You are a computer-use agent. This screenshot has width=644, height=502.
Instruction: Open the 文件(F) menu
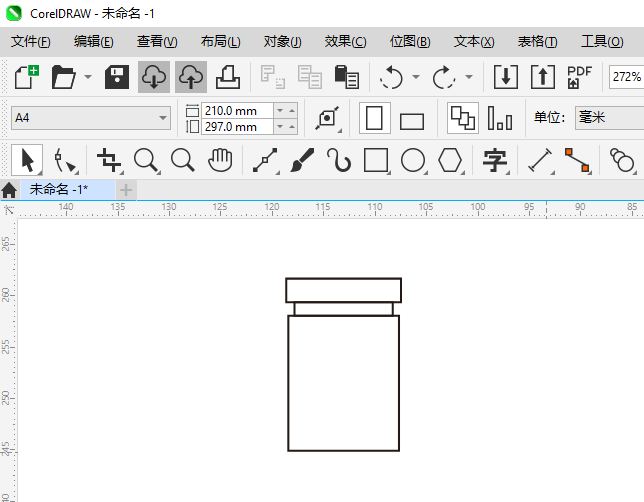tap(30, 41)
